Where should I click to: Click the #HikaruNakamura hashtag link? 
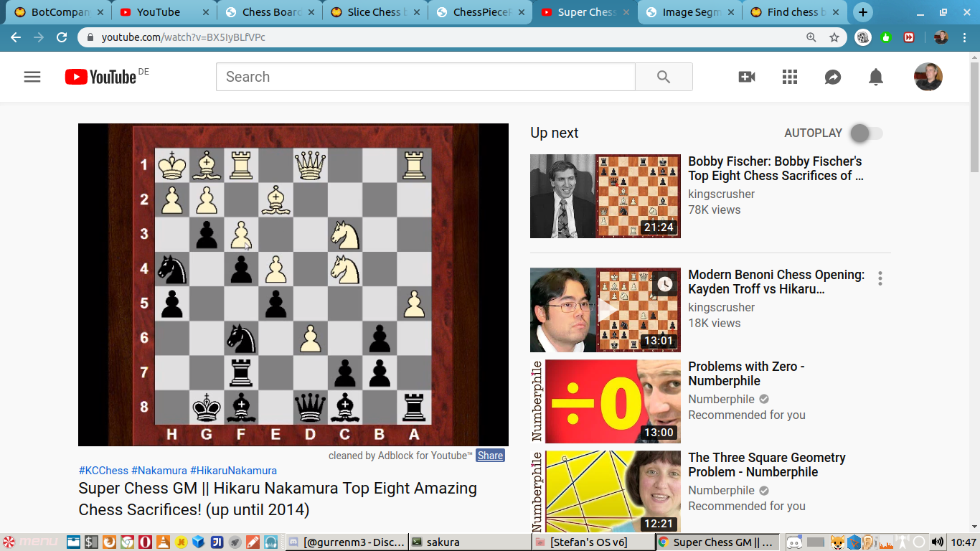[x=233, y=471]
